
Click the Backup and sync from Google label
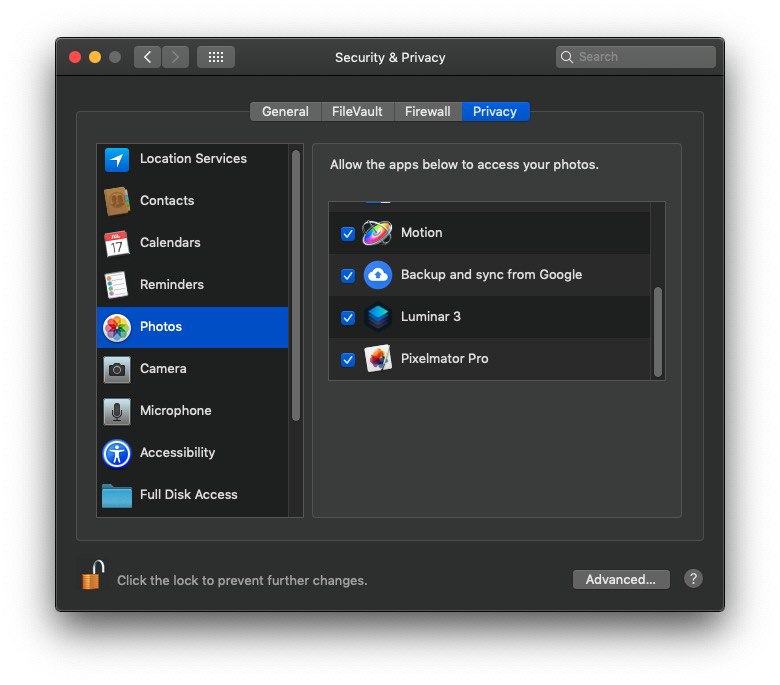click(x=491, y=275)
